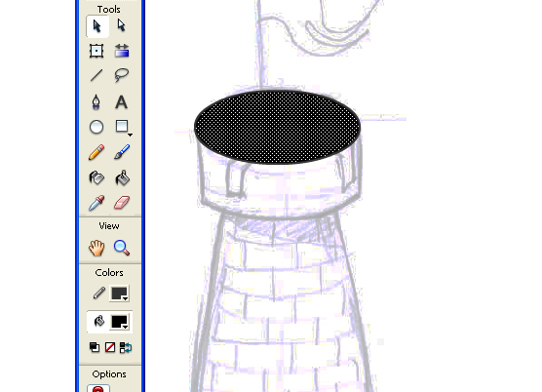Pick the Lasso tool

pos(121,75)
